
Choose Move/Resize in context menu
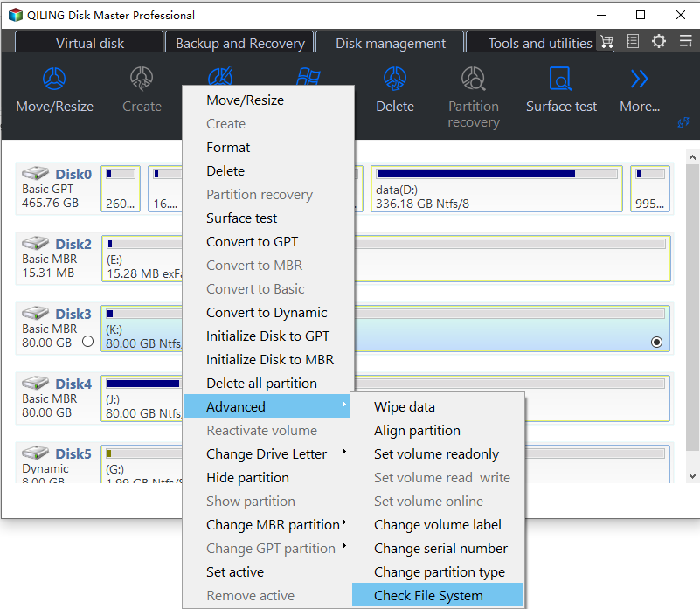(267, 100)
